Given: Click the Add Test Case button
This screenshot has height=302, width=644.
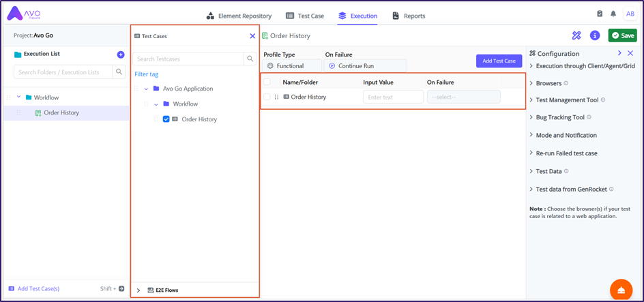Looking at the screenshot, I should click(x=499, y=61).
